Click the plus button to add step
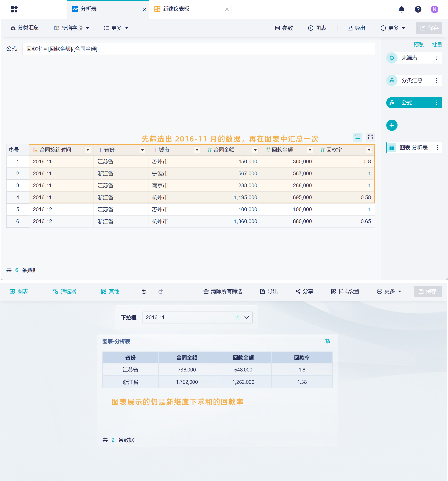This screenshot has width=448, height=481. [392, 125]
